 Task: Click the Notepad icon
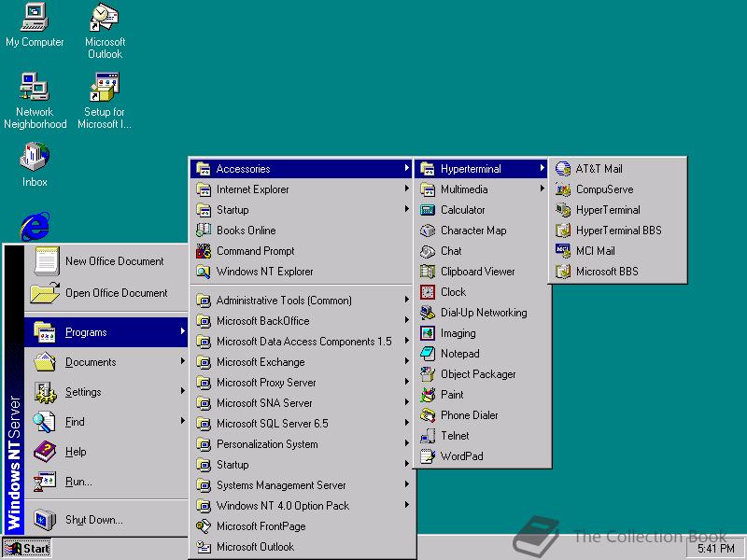pyautogui.click(x=428, y=354)
